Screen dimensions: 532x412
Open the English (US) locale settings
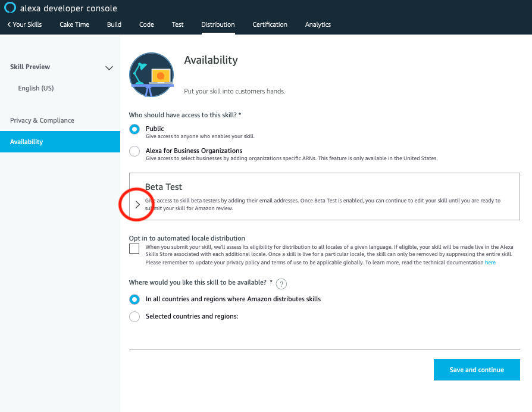[36, 88]
